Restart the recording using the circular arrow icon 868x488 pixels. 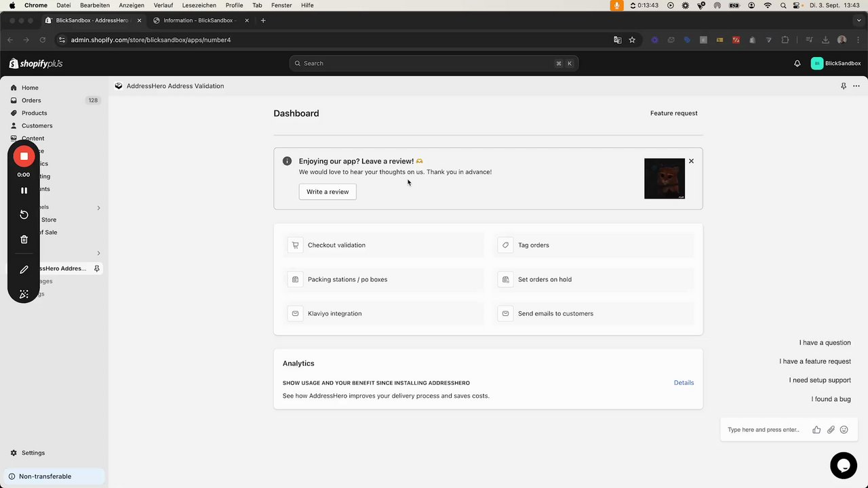point(24,214)
